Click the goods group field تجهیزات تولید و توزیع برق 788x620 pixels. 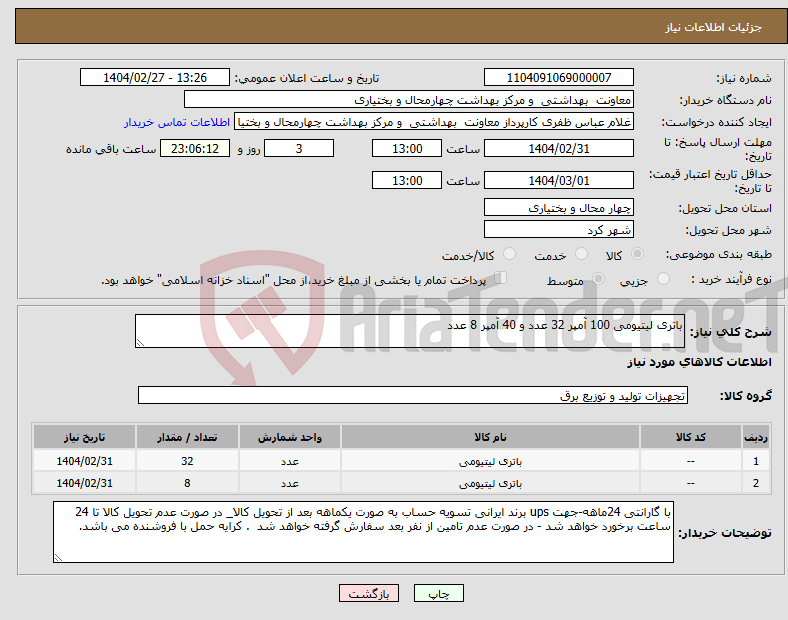tap(413, 395)
